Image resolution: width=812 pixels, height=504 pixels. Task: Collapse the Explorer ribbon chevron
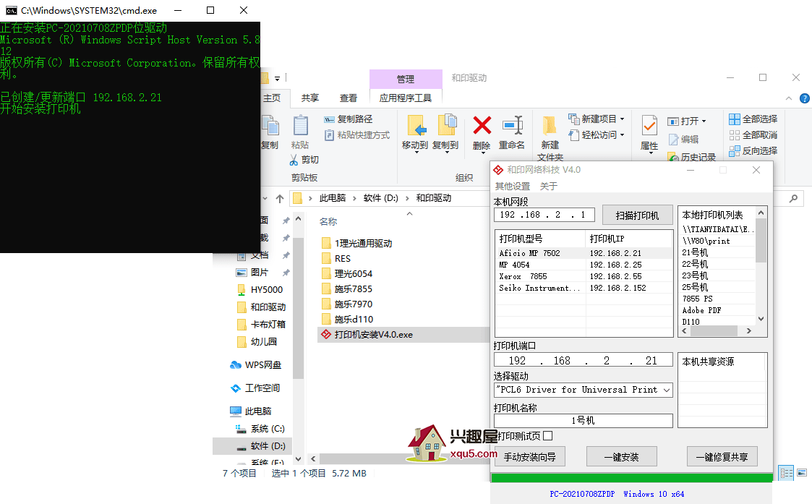(789, 98)
